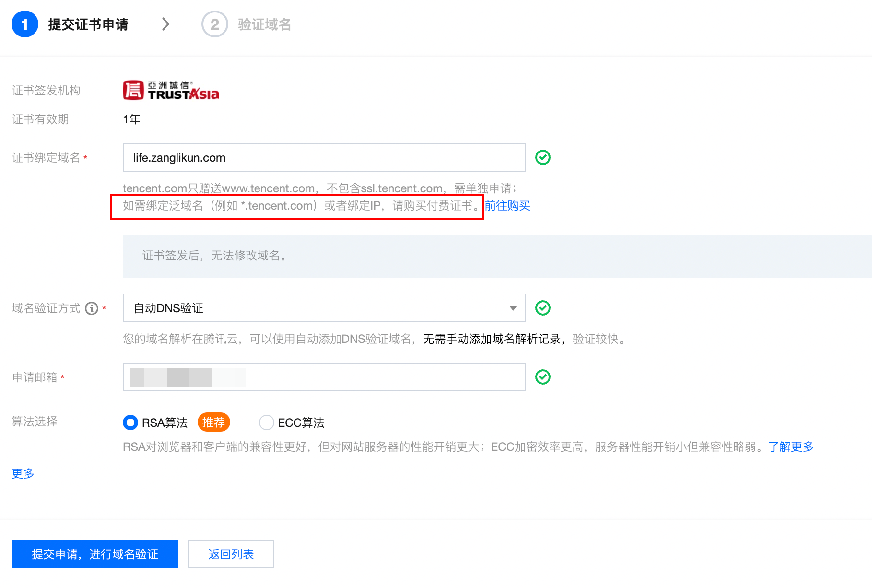Click green check next to email field

(543, 377)
